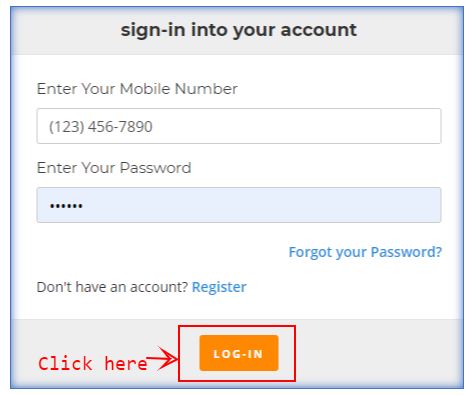
Task: Focus the mobile number input field
Action: 239,126
